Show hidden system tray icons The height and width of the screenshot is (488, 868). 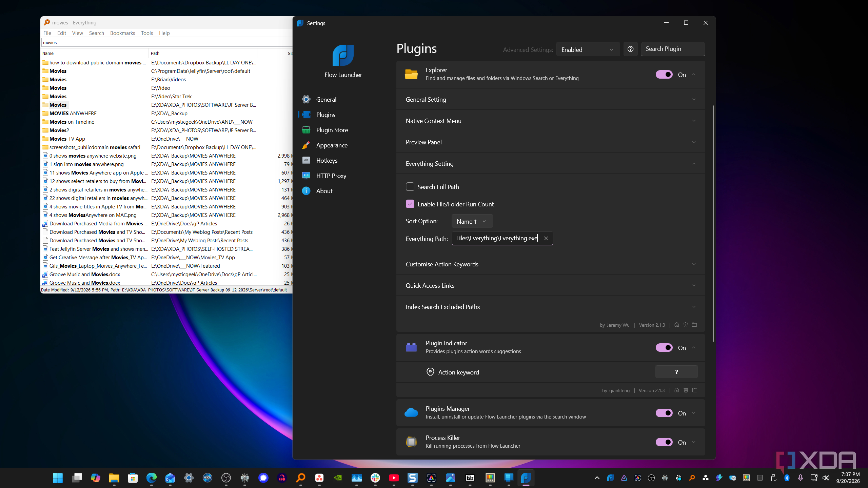(x=597, y=478)
